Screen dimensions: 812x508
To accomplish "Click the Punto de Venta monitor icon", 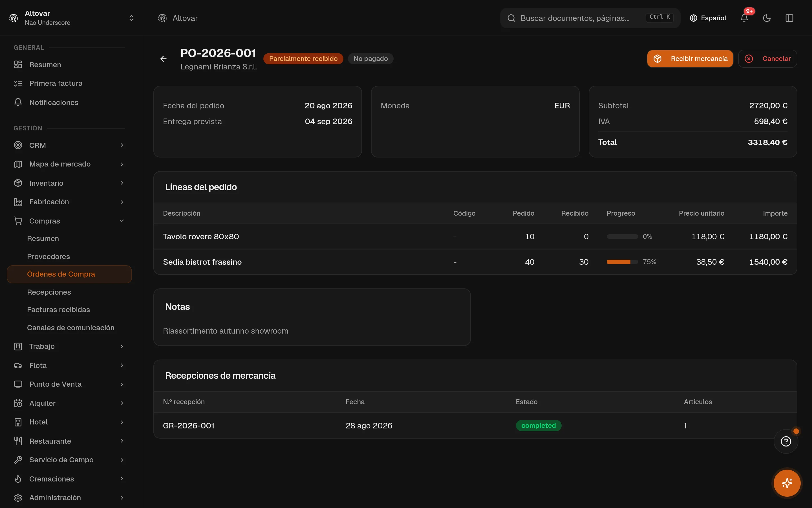I will pos(18,384).
